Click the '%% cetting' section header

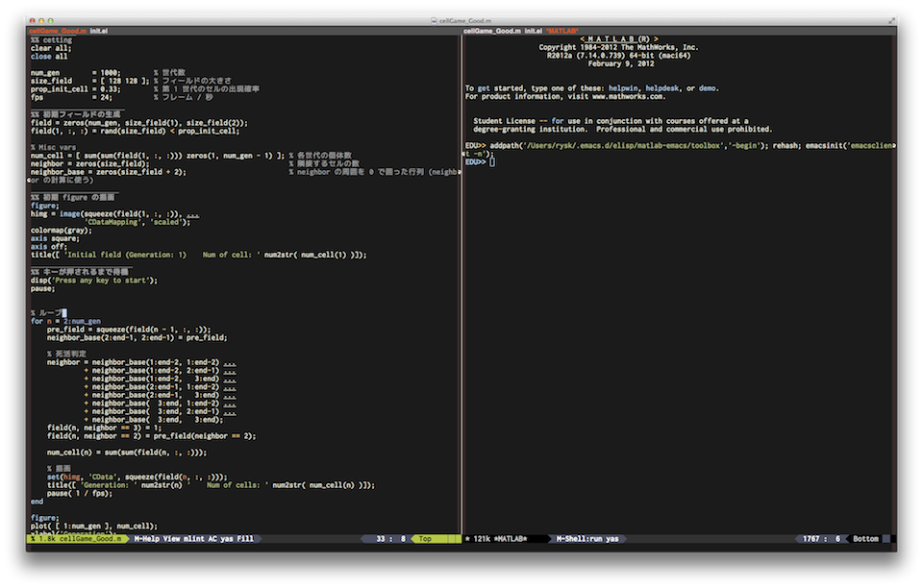click(x=51, y=40)
